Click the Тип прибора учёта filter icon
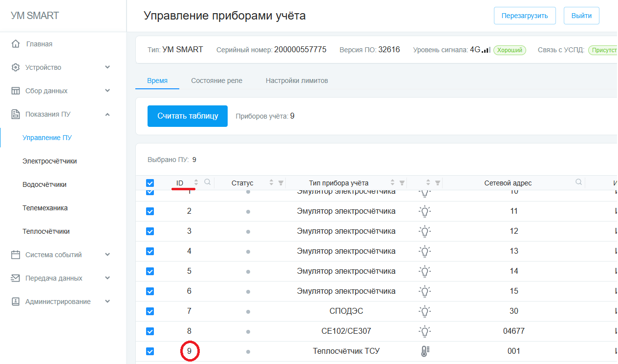618x364 pixels. pyautogui.click(x=402, y=183)
